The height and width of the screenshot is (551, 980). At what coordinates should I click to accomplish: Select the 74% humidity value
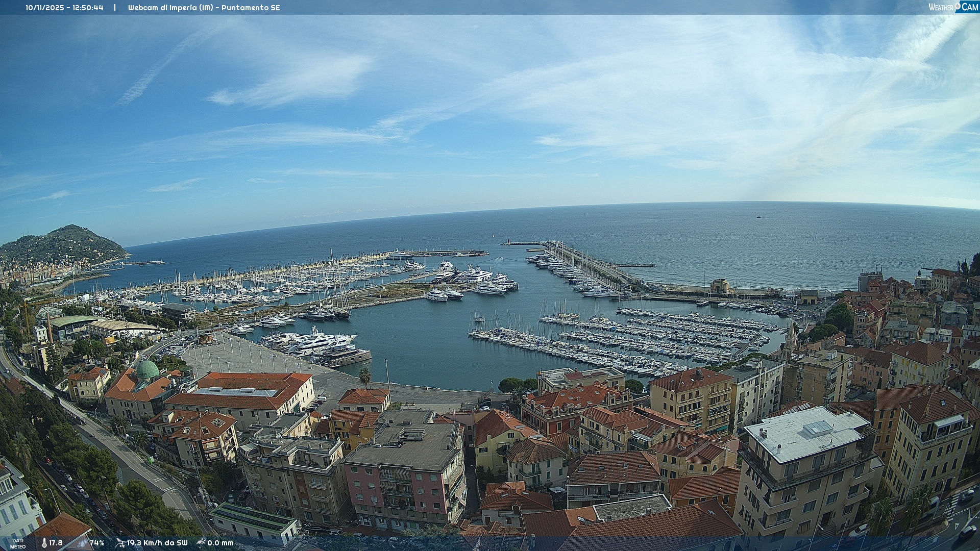tap(97, 543)
